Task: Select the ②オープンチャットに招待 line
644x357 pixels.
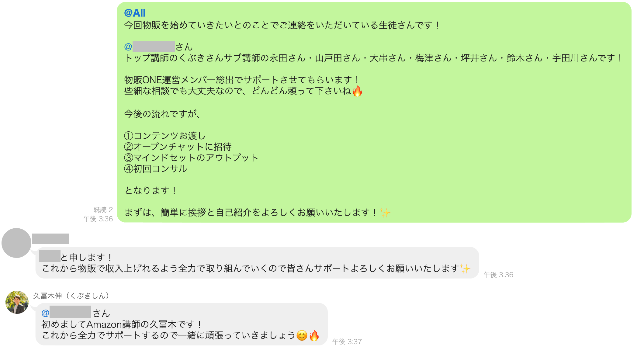Action: click(178, 147)
